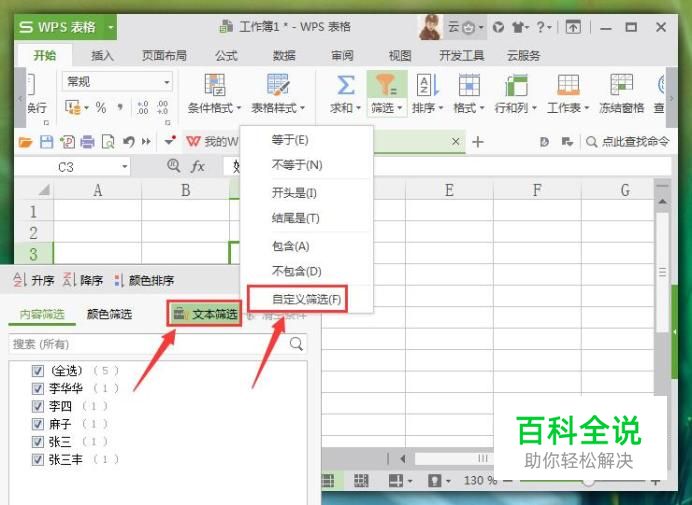Viewport: 692px width, 505px height.
Task: Click the 点此查找命令 search box
Action: (x=627, y=142)
